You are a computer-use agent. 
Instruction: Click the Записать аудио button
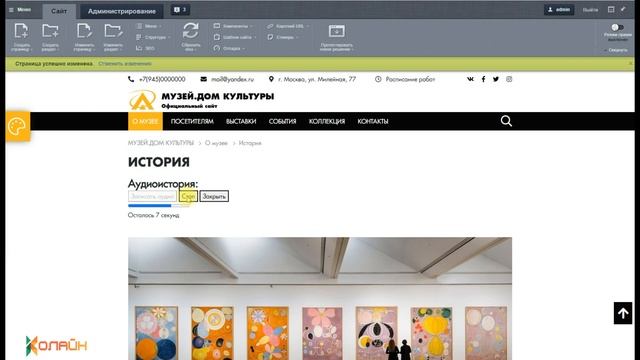tap(152, 196)
